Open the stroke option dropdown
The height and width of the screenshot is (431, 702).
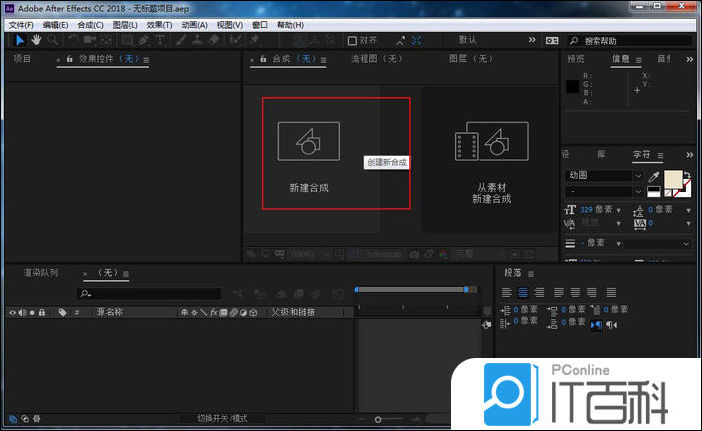[657, 244]
